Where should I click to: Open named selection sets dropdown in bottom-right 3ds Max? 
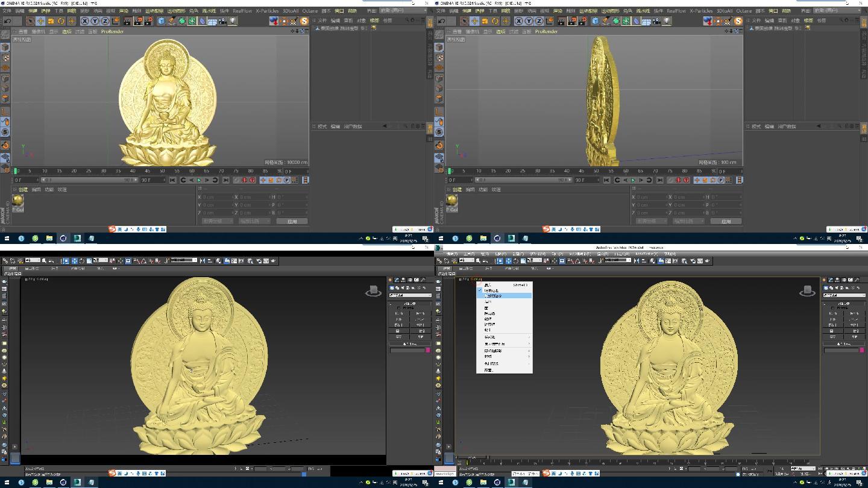618,261
